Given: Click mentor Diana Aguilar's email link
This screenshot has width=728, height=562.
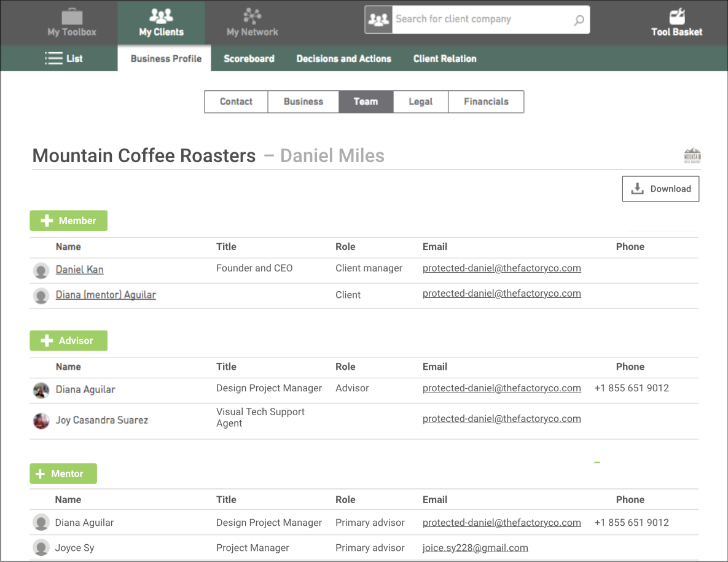Looking at the screenshot, I should pyautogui.click(x=501, y=523).
